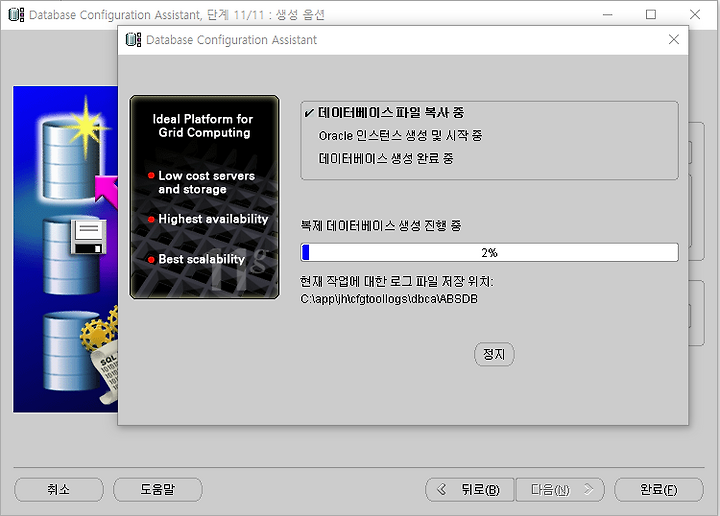Select the step Oracle 인스턴스 생성 및 시작 중
This screenshot has height=516, width=720.
[x=400, y=135]
